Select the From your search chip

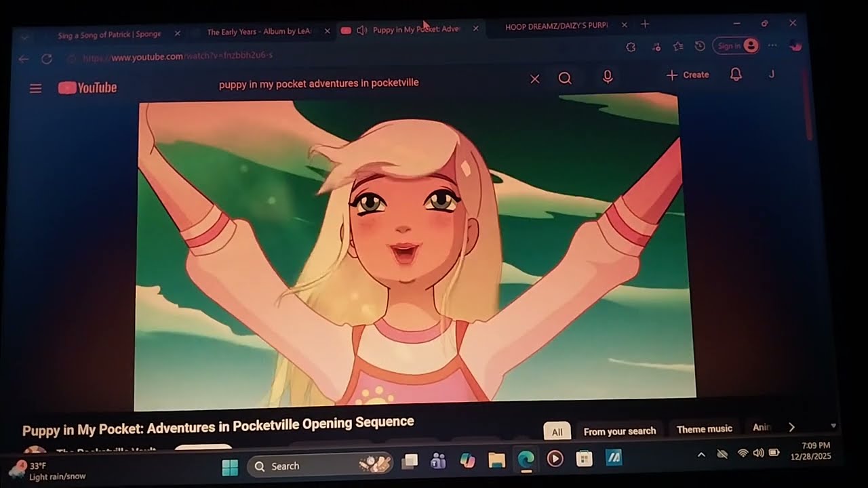(x=619, y=431)
